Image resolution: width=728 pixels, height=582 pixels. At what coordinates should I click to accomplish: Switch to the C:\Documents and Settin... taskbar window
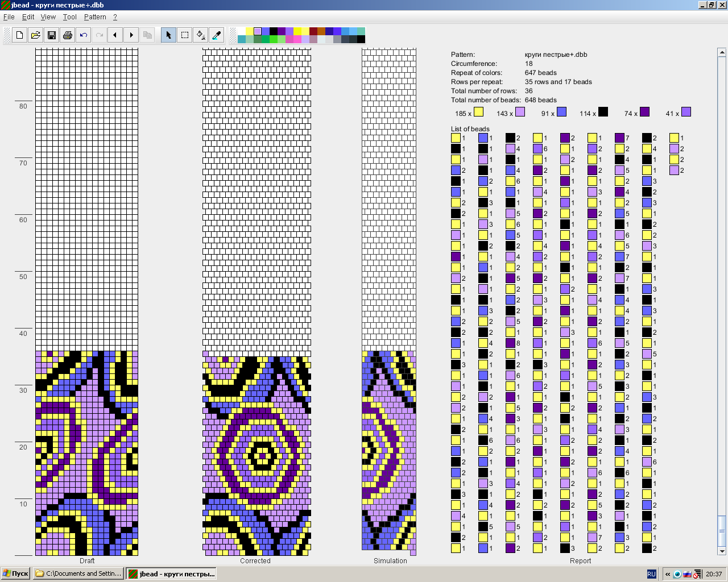78,573
